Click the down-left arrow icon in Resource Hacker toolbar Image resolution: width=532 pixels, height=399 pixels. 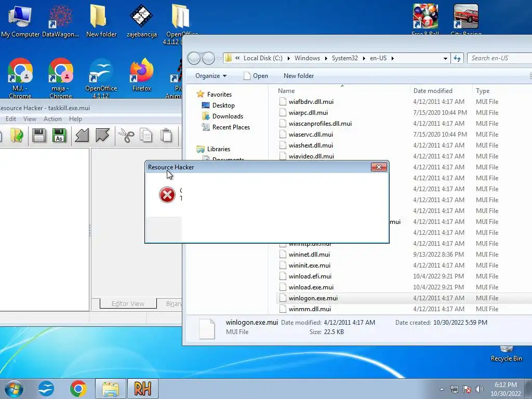[82, 136]
